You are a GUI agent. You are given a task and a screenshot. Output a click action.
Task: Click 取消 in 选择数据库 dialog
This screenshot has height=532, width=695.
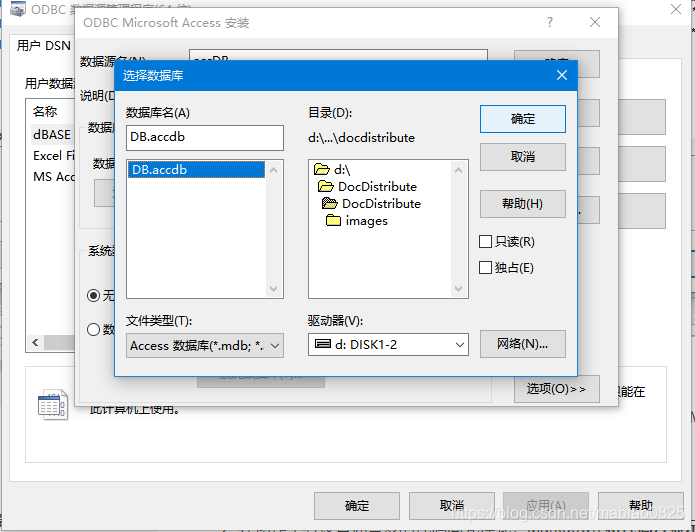(x=523, y=156)
